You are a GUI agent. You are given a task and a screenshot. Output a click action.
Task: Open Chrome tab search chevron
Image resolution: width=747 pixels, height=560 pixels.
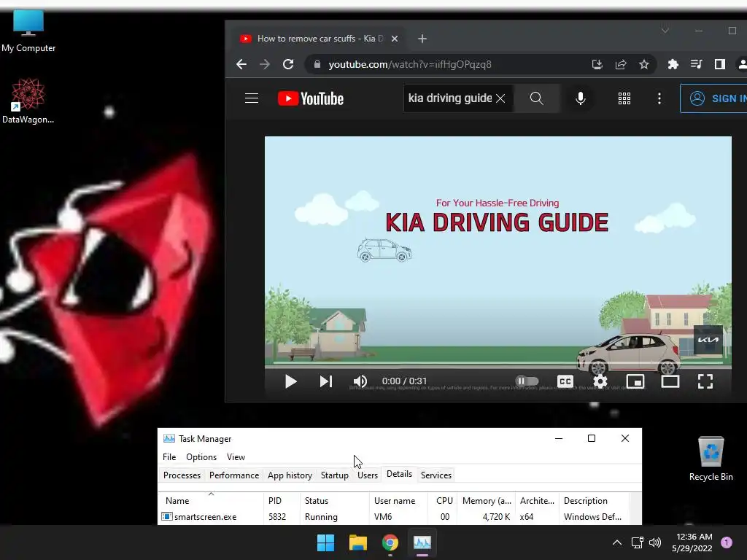click(x=665, y=31)
